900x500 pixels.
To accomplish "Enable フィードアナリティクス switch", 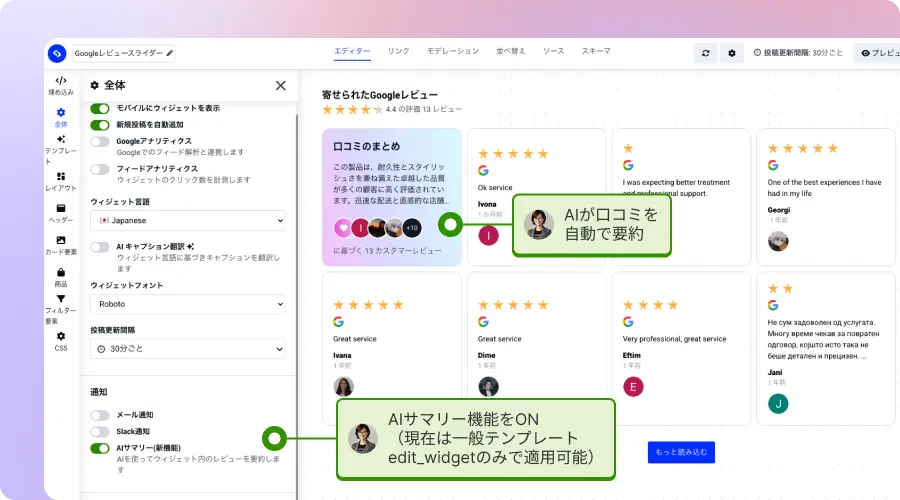I will point(100,169).
